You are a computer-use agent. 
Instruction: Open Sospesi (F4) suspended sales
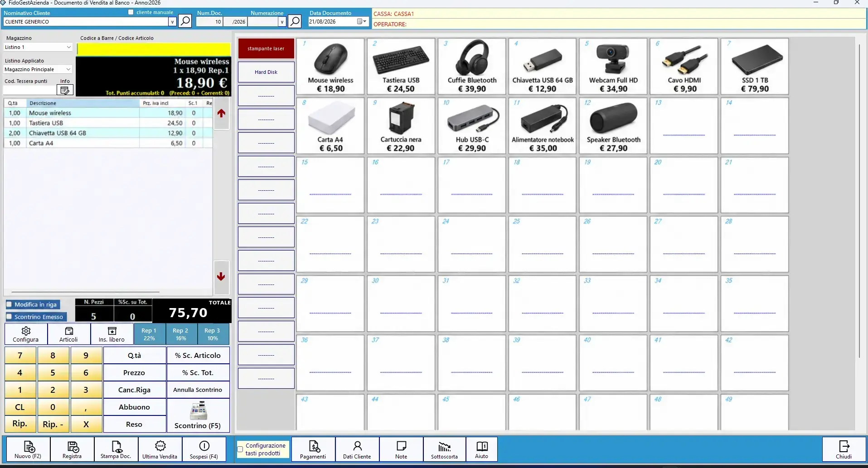(x=204, y=449)
